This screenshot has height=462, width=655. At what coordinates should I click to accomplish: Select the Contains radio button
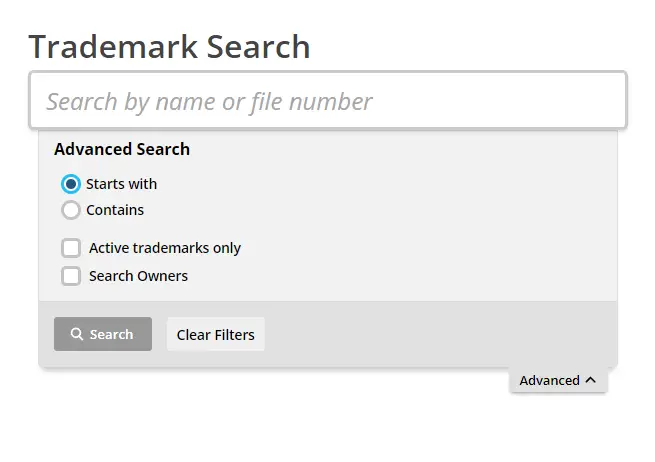pos(71,210)
